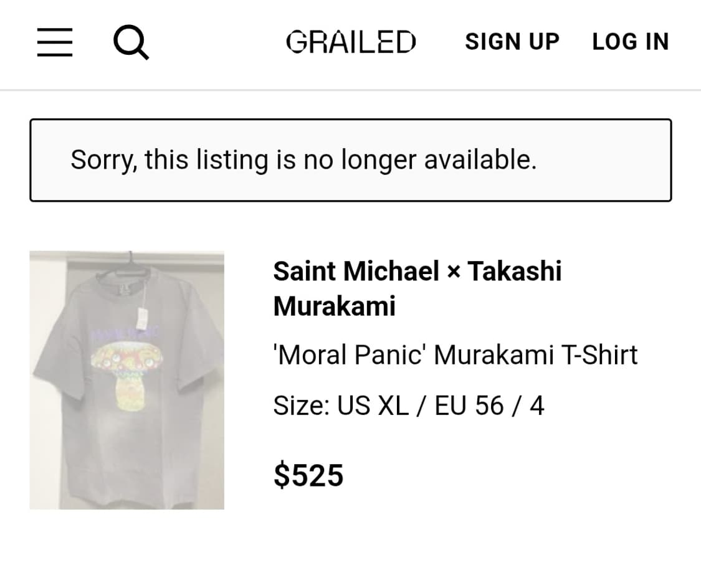Viewport: 701px width, 588px height.
Task: Click the listing no longer available notice
Action: [350, 160]
